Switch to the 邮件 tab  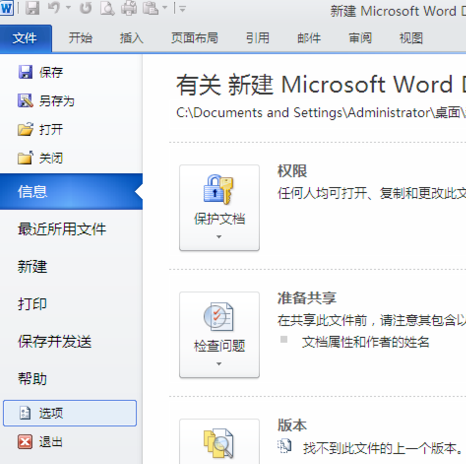[309, 38]
